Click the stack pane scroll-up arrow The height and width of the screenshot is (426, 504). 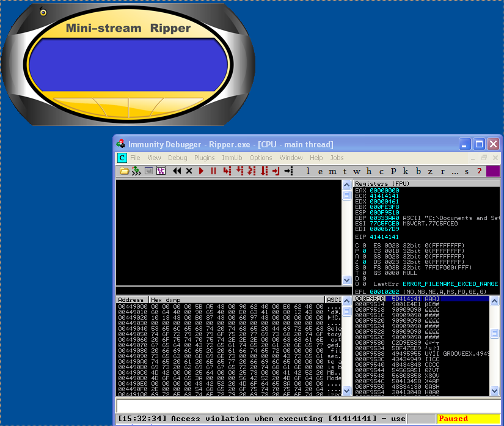(494, 301)
